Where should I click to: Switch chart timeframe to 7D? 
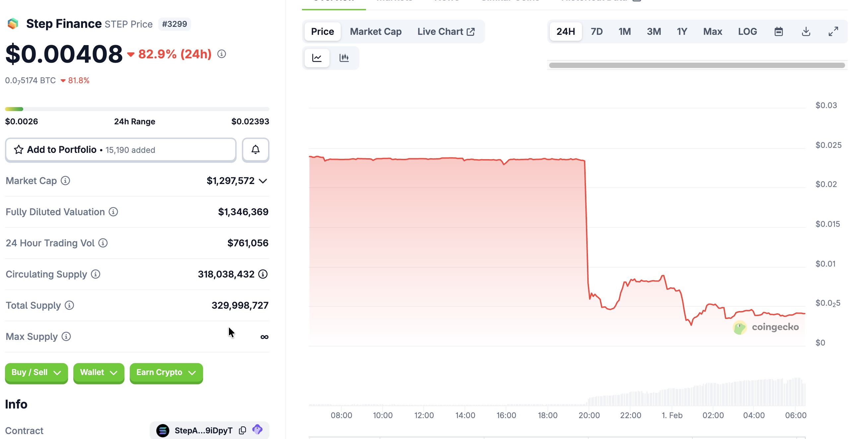click(x=596, y=31)
